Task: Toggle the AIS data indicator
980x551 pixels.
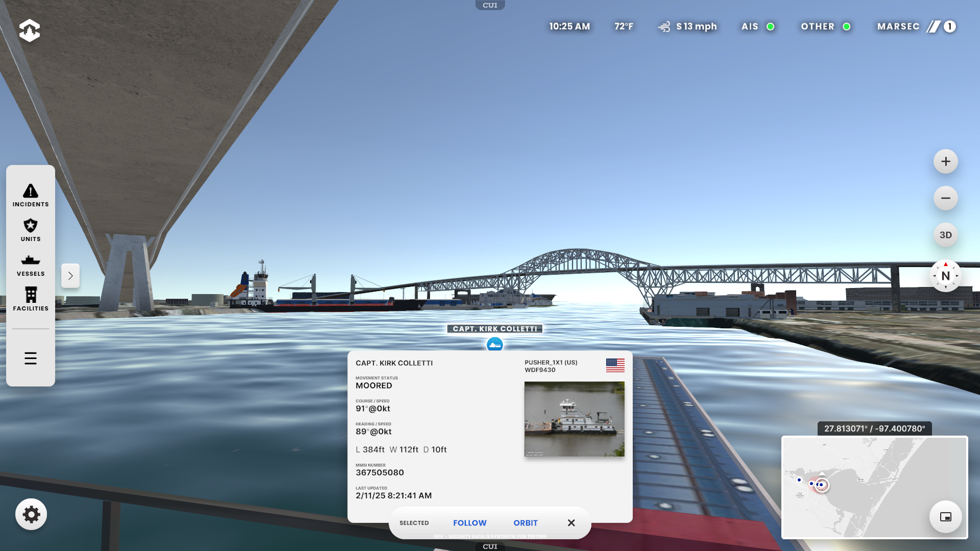Action: point(758,27)
